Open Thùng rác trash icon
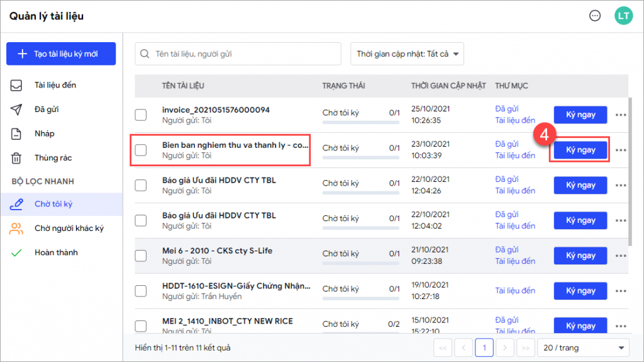Image resolution: width=644 pixels, height=362 pixels. [x=16, y=158]
